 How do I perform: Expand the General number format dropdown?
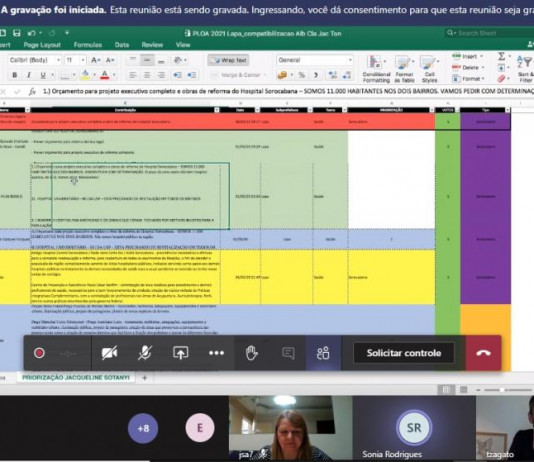tap(315, 60)
